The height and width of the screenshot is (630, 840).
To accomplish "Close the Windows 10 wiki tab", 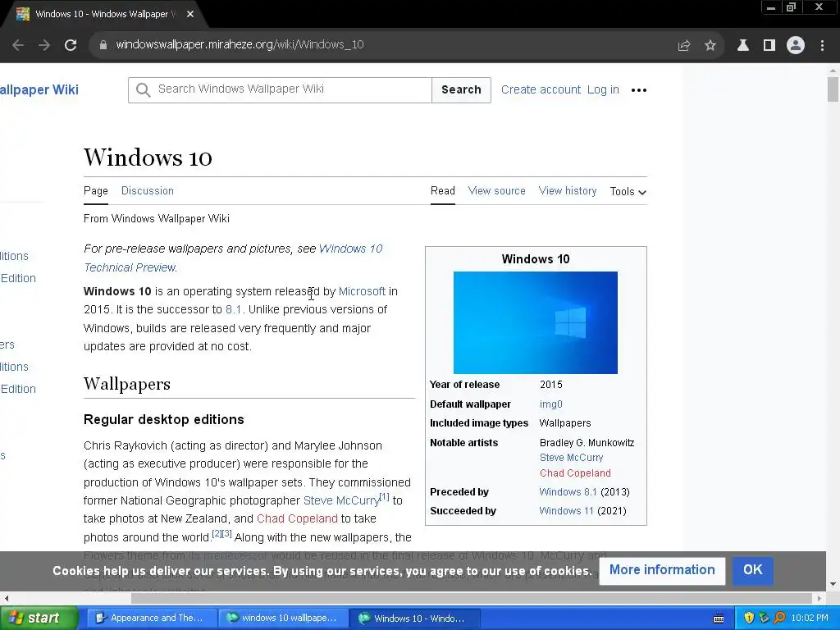I will [x=190, y=15].
